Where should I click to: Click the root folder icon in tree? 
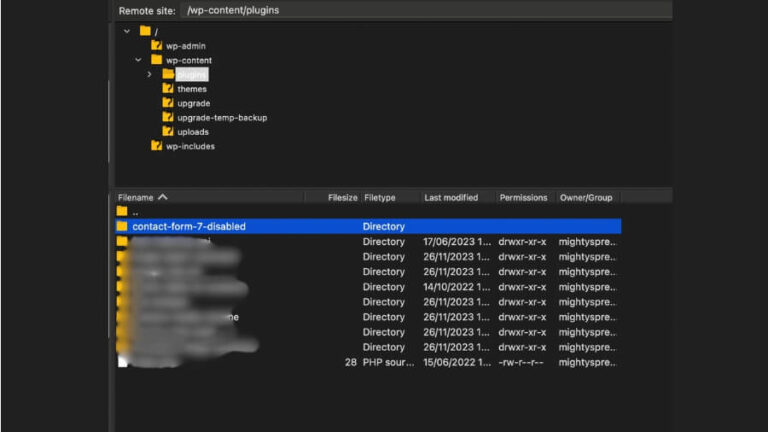(x=145, y=31)
